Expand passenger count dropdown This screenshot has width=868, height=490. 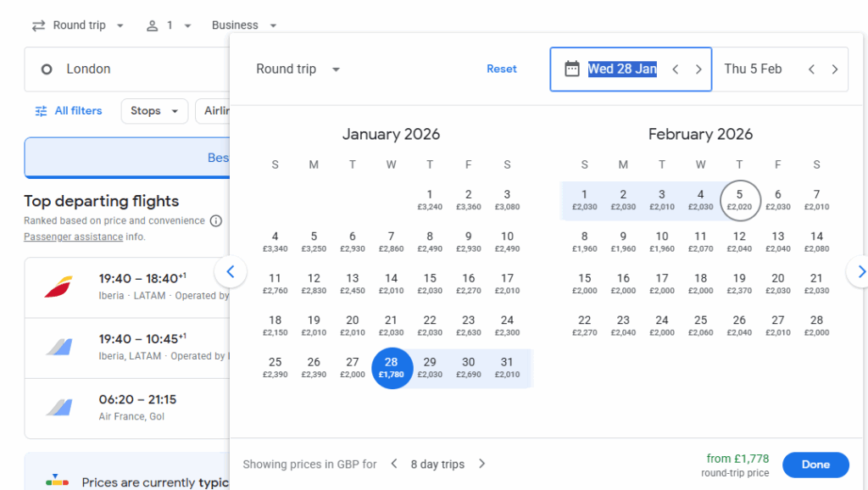169,25
